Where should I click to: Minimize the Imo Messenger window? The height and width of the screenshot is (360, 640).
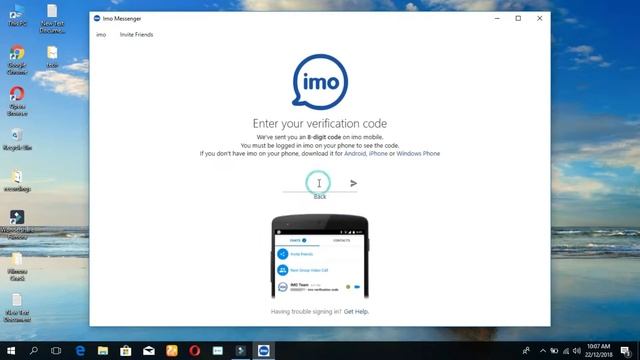click(x=497, y=18)
